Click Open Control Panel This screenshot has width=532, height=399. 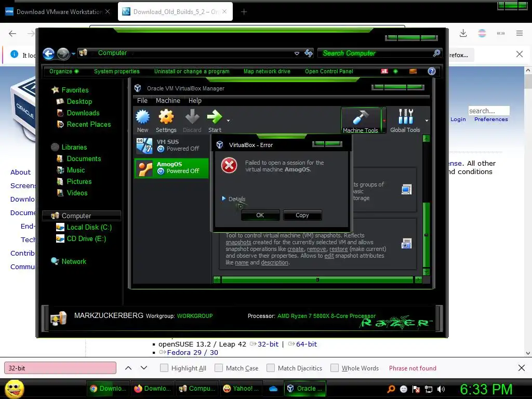pos(329,71)
